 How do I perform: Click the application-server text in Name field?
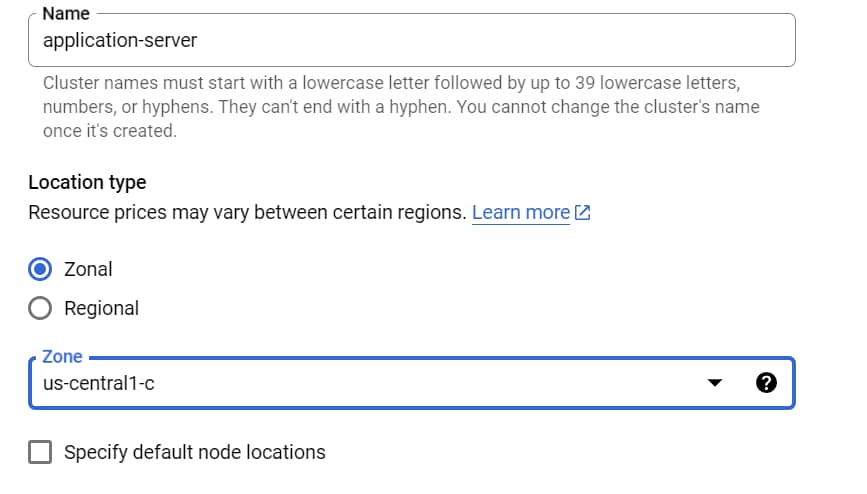point(120,40)
